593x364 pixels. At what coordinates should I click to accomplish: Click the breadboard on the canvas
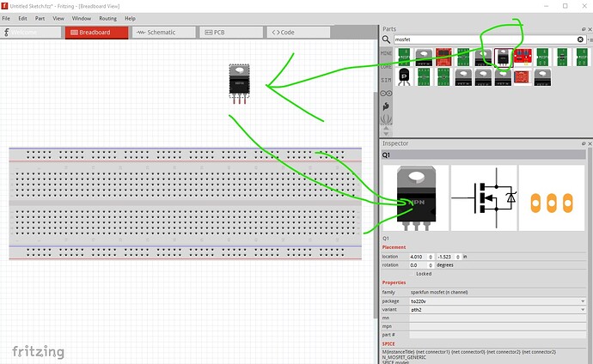pos(186,203)
